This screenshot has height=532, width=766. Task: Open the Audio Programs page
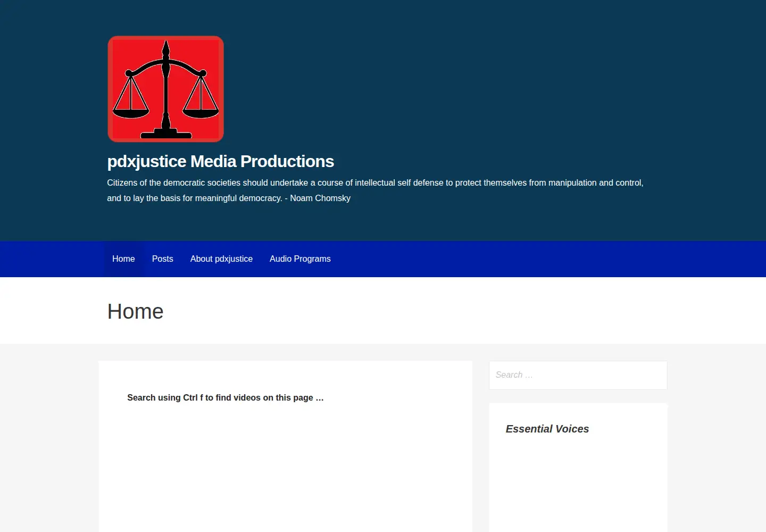click(300, 259)
